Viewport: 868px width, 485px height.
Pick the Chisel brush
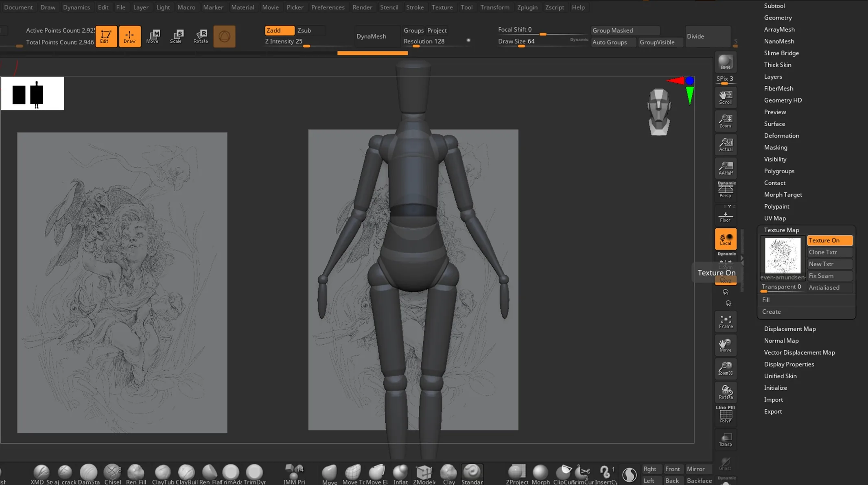pyautogui.click(x=112, y=474)
